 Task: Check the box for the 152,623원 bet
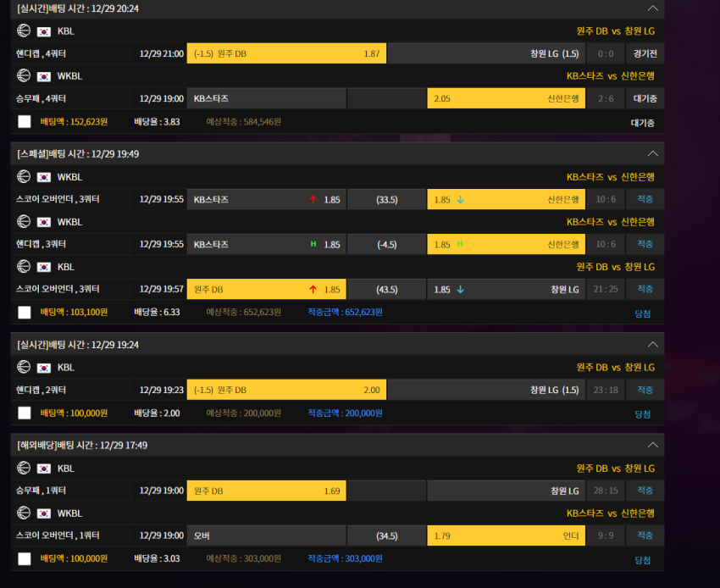(x=25, y=122)
